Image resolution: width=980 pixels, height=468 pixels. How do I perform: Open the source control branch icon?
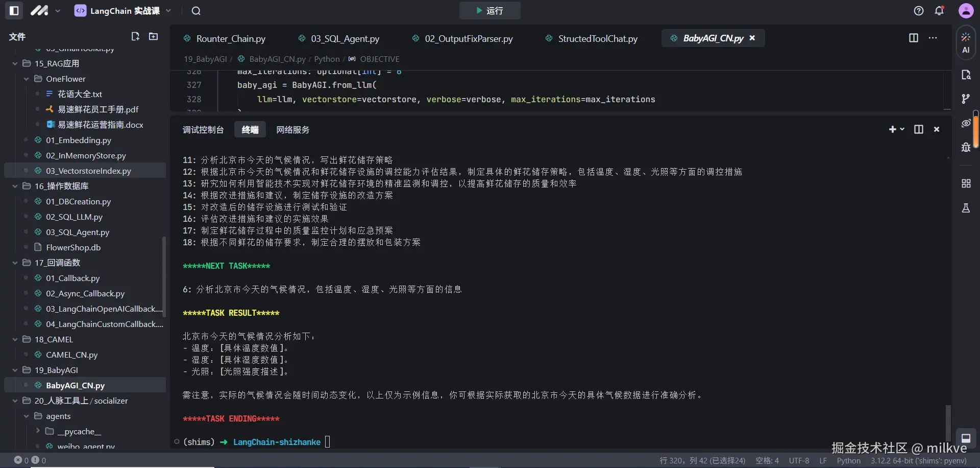[x=966, y=99]
